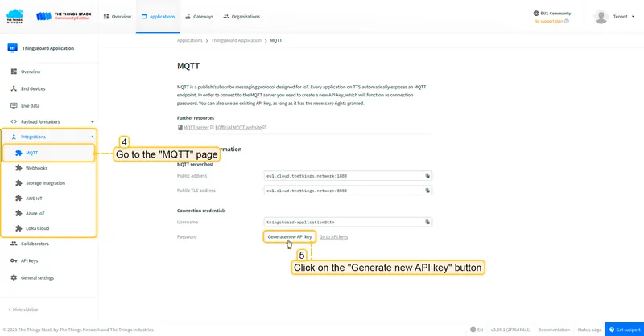
Task: Open the Azure IoT integration puzzle icon
Action: pyautogui.click(x=19, y=213)
